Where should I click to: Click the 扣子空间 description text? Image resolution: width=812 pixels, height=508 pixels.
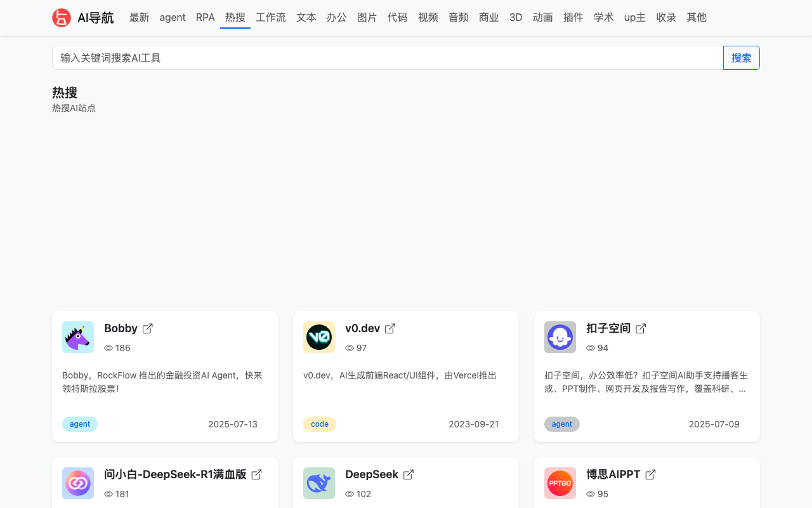tap(645, 382)
